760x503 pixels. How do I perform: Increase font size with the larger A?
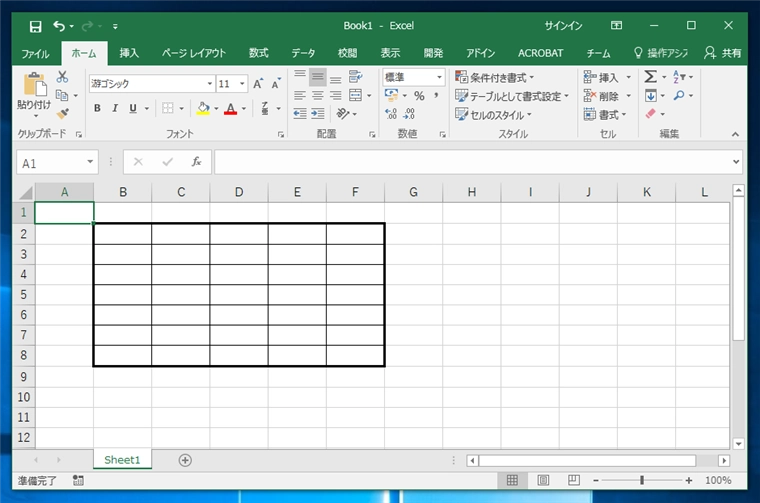click(258, 83)
